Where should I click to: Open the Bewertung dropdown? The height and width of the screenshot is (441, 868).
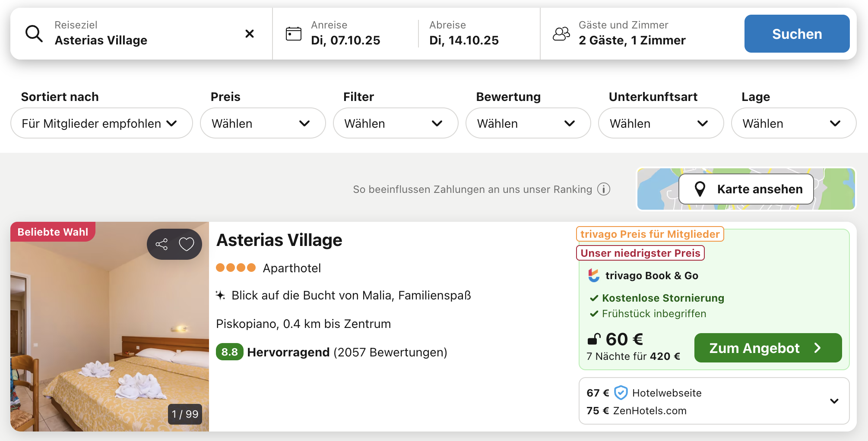coord(528,123)
